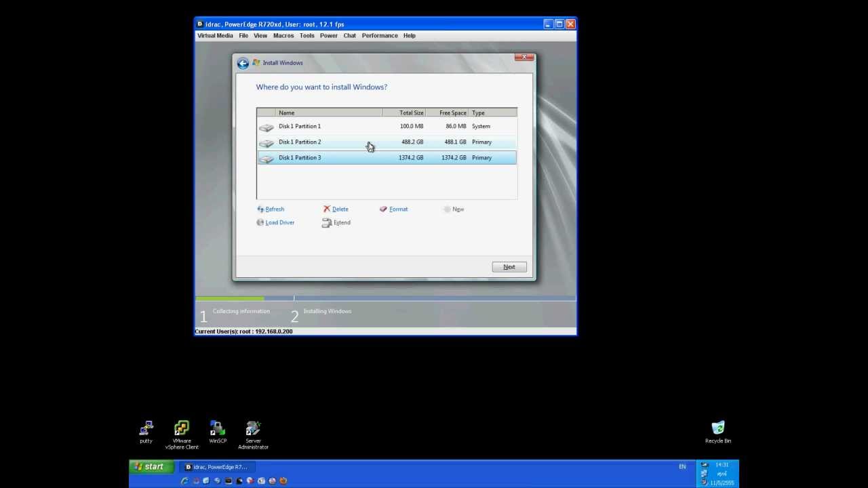Click the 1374.2 GB total size value
This screenshot has width=868, height=488.
point(411,157)
